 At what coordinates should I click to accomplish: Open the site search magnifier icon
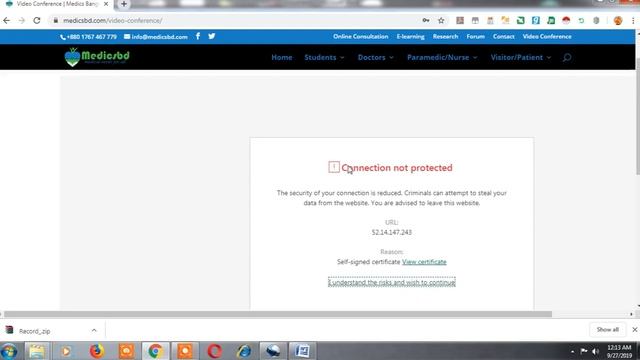[567, 58]
